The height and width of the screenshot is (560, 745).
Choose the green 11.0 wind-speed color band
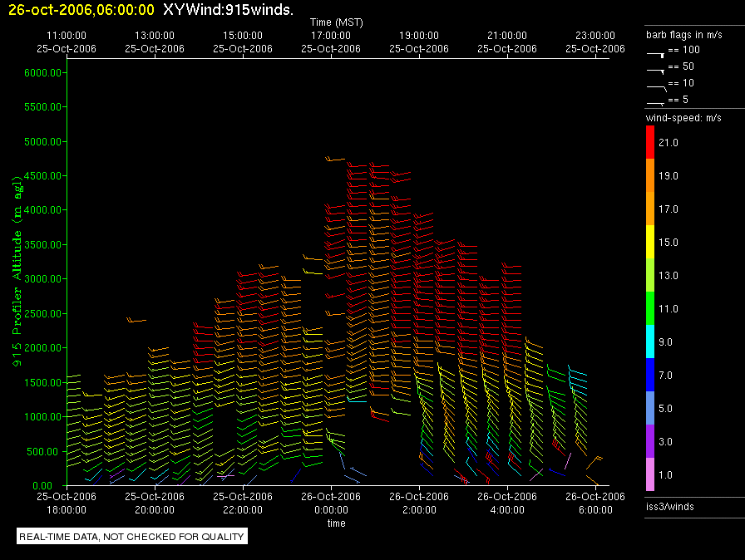(651, 309)
